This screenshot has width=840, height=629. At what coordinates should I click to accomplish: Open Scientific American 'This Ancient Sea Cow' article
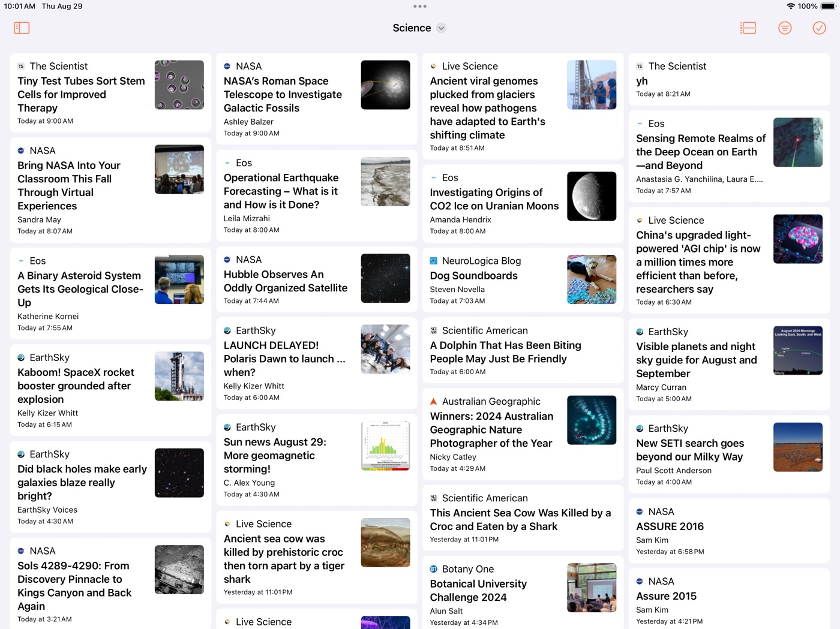pyautogui.click(x=523, y=518)
